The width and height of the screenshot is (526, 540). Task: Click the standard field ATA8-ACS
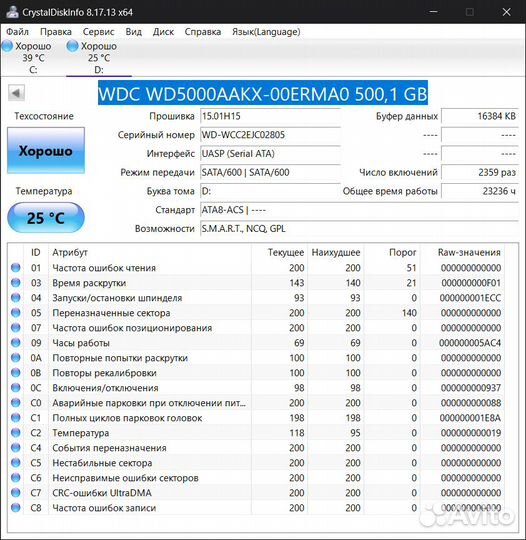click(359, 210)
